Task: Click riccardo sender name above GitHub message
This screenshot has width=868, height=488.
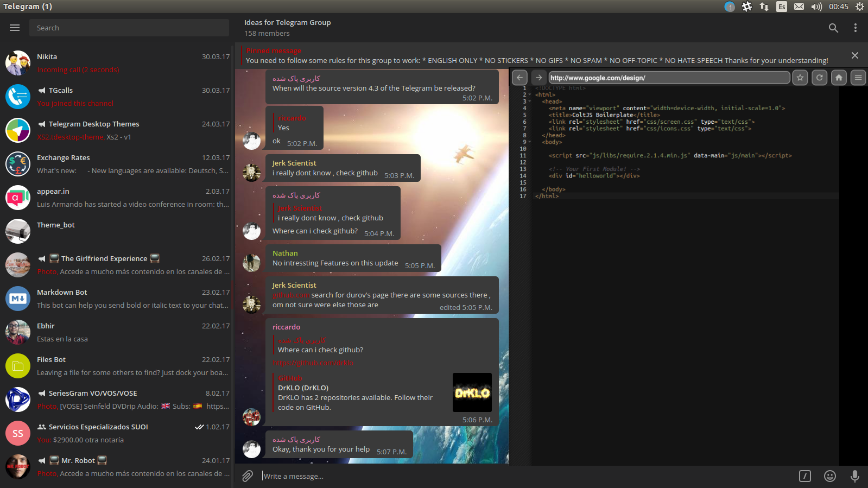Action: pyautogui.click(x=286, y=327)
